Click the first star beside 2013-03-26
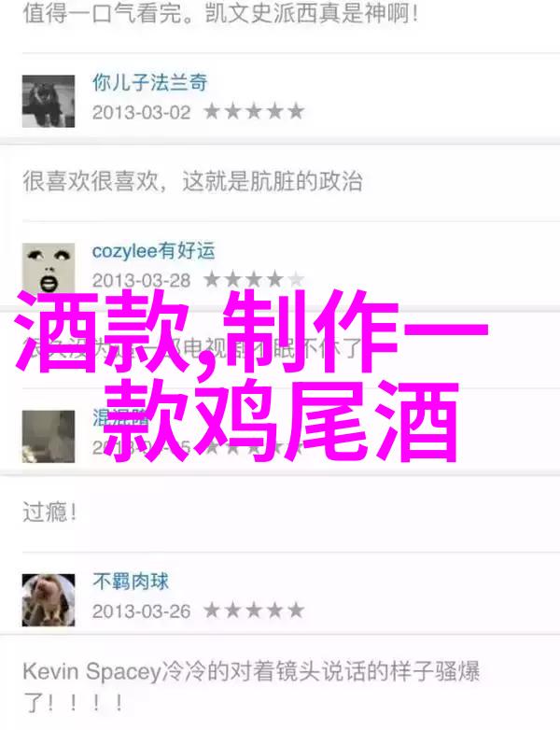The height and width of the screenshot is (730, 560). tap(212, 611)
